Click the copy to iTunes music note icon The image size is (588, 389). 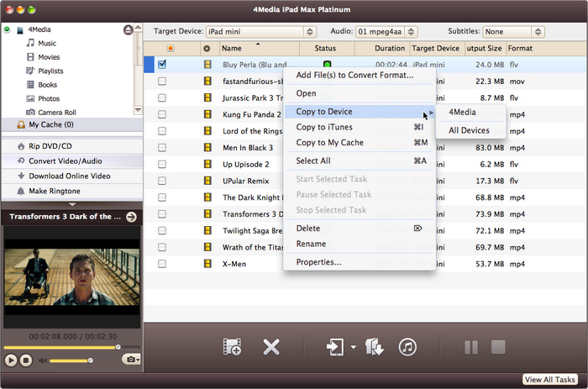pos(407,347)
